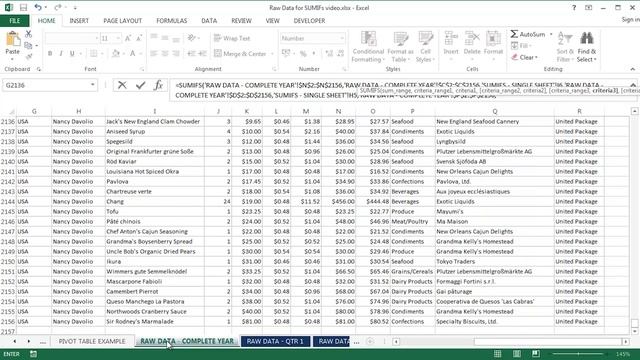Confirm formula with checkmark icon
This screenshot has width=640, height=360.
[140, 85]
